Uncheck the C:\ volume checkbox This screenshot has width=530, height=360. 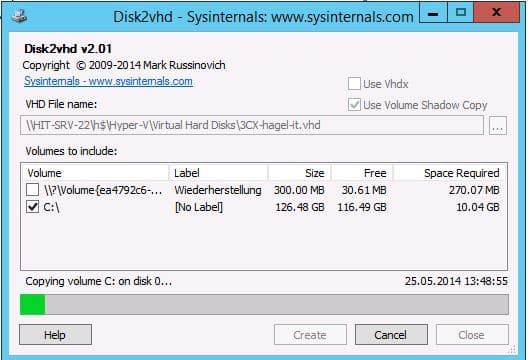[x=32, y=207]
